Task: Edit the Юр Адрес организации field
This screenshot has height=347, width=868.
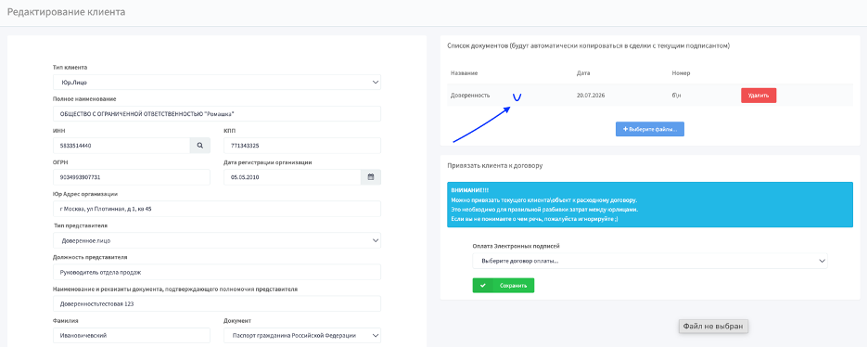Action: coord(217,209)
